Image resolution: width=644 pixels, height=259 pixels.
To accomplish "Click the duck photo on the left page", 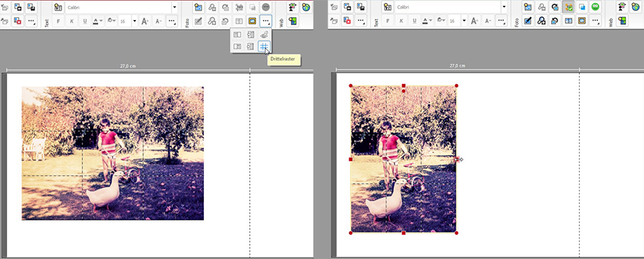I will tap(112, 153).
